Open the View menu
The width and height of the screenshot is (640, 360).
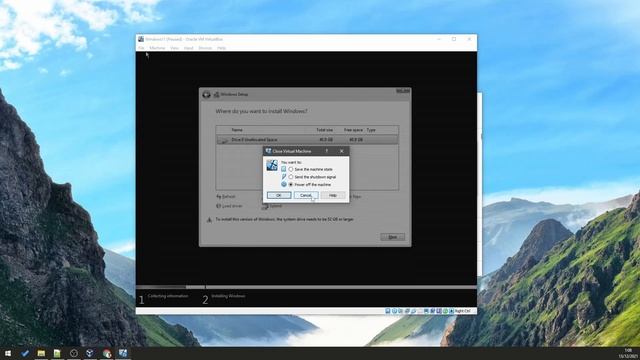[x=174, y=48]
